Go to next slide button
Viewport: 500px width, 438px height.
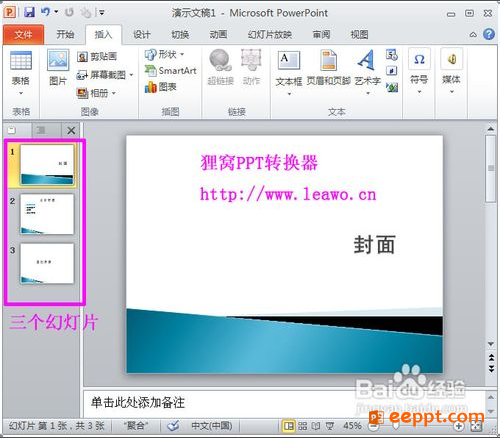[491, 368]
